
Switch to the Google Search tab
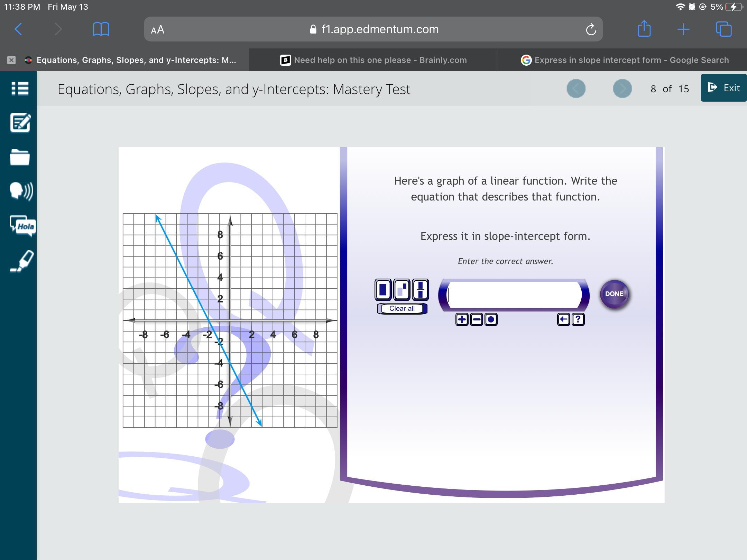(624, 60)
